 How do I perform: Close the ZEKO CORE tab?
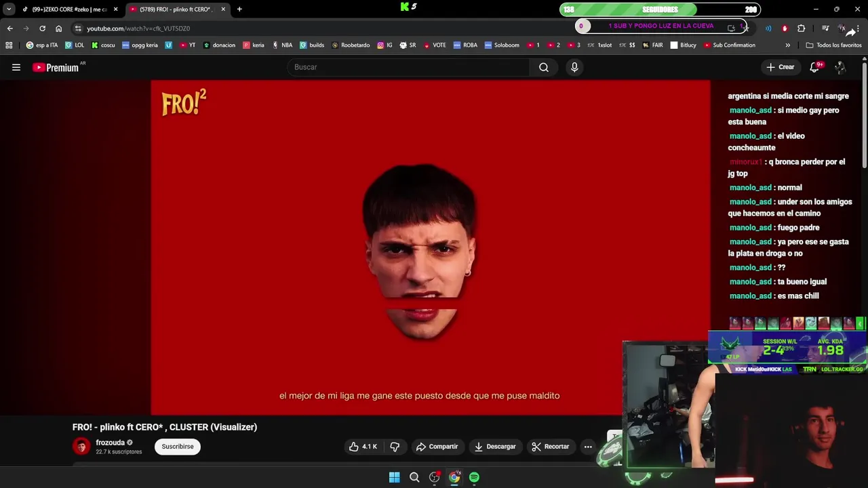pyautogui.click(x=115, y=9)
